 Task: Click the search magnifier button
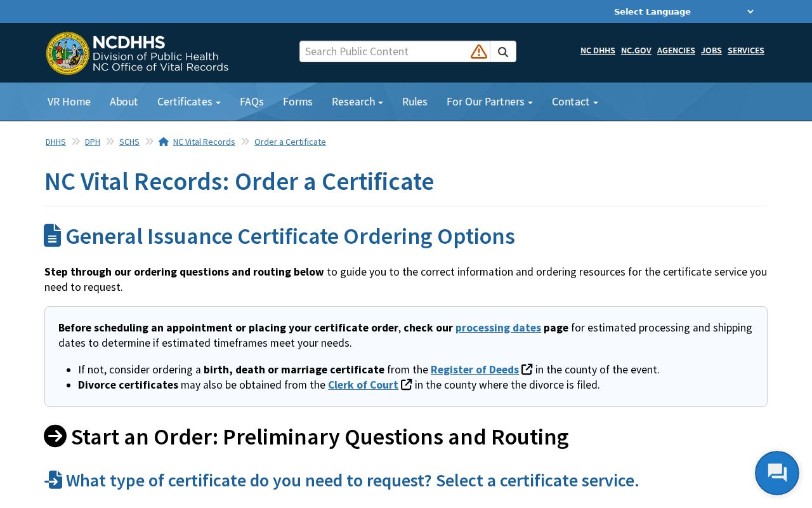(503, 51)
